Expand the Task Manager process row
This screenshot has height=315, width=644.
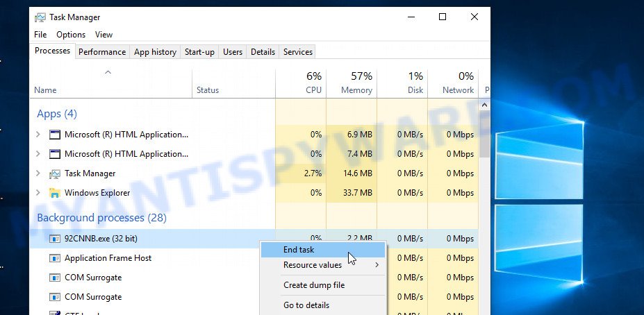click(38, 173)
